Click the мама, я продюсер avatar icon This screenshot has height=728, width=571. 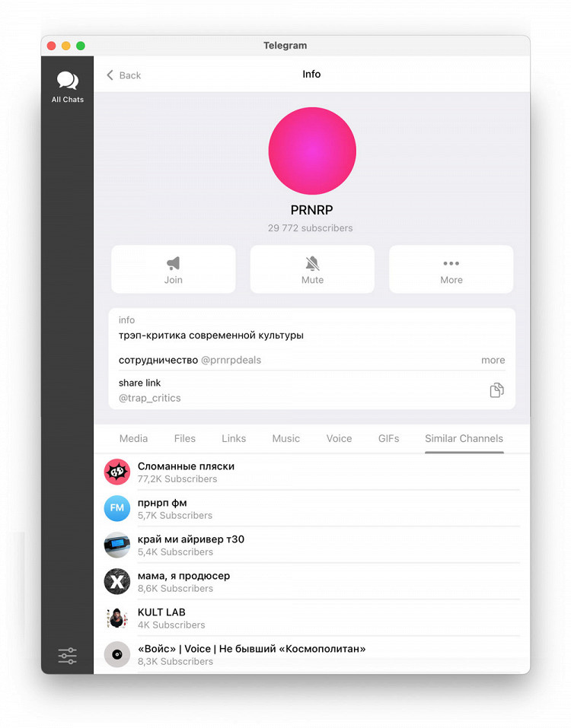117,581
